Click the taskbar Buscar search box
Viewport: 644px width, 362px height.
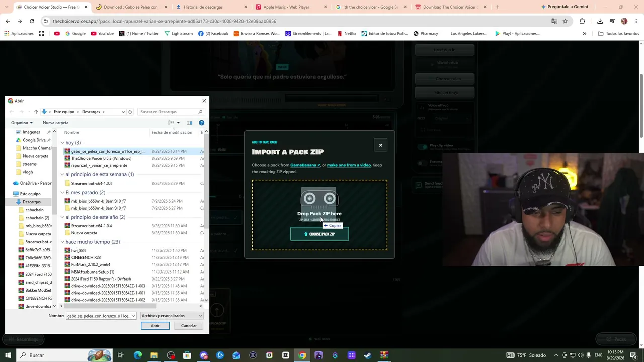(64, 355)
